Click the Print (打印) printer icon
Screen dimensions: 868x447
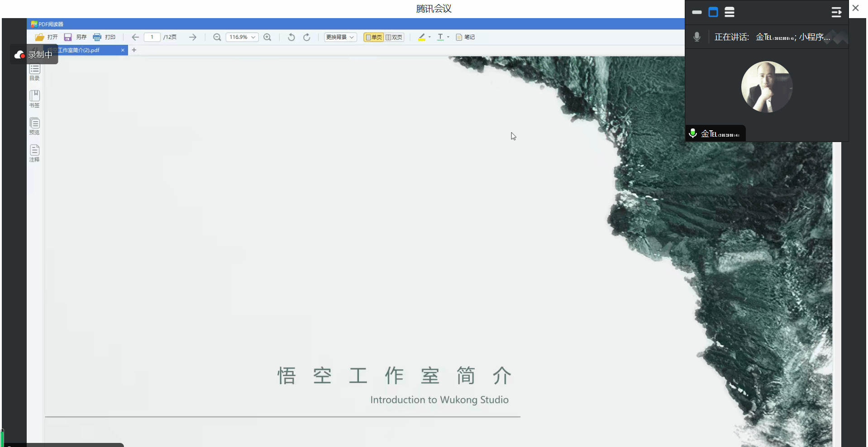(97, 37)
